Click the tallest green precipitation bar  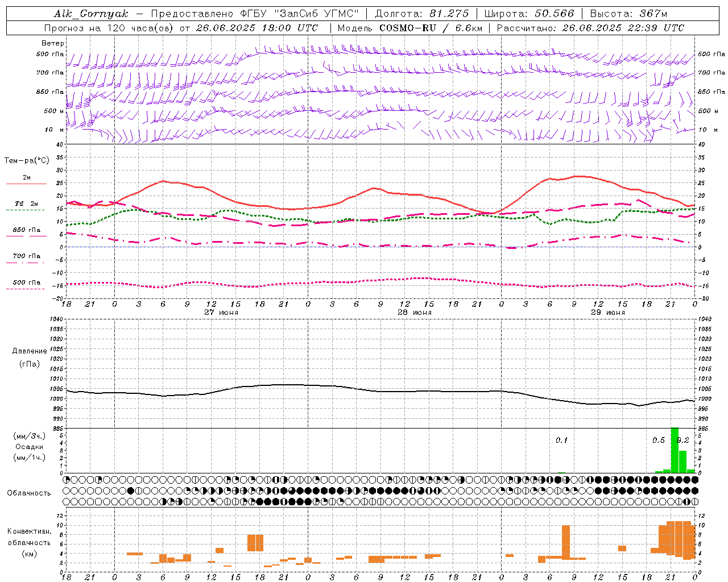coord(675,450)
